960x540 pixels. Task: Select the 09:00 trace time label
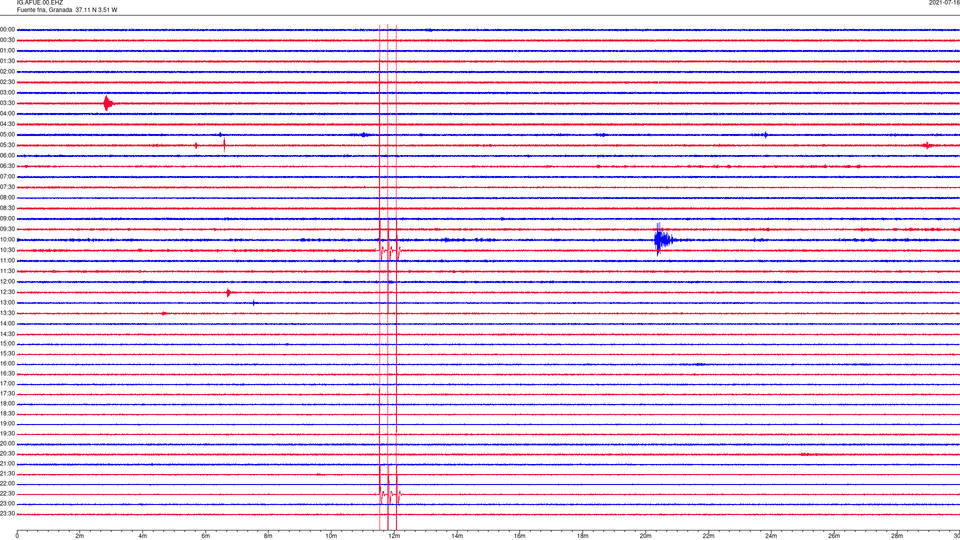pos(8,219)
